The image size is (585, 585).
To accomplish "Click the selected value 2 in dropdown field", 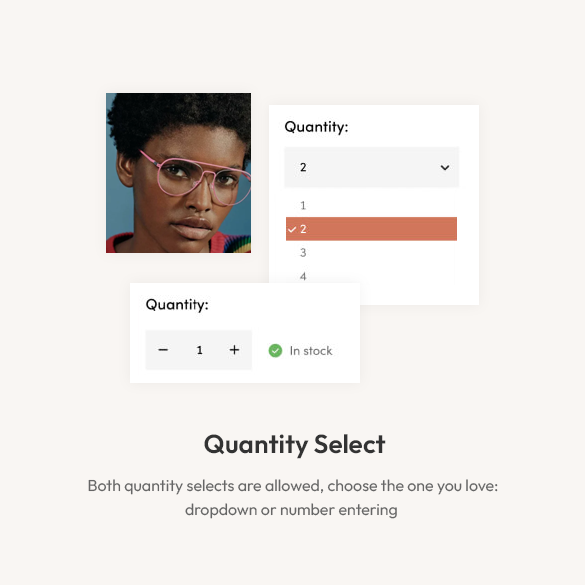I will [303, 167].
